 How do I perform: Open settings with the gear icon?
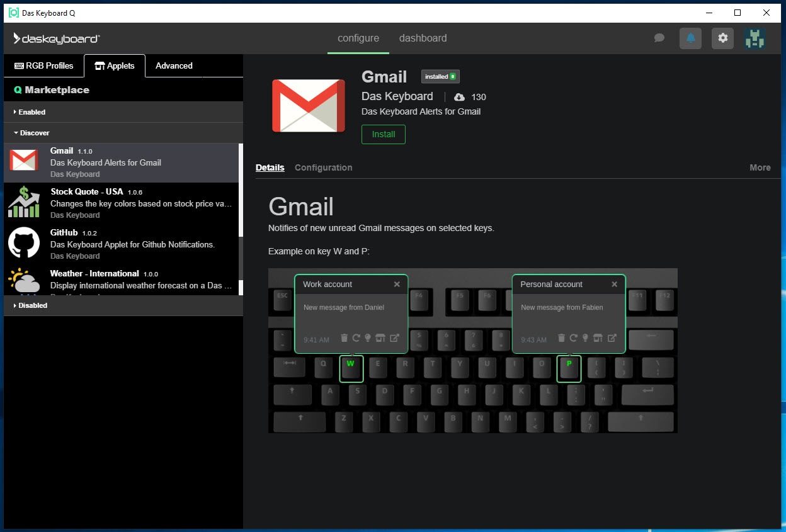pyautogui.click(x=722, y=38)
